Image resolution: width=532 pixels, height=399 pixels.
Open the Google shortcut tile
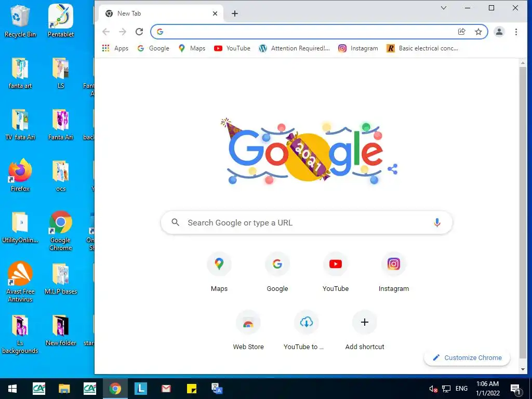277,272
